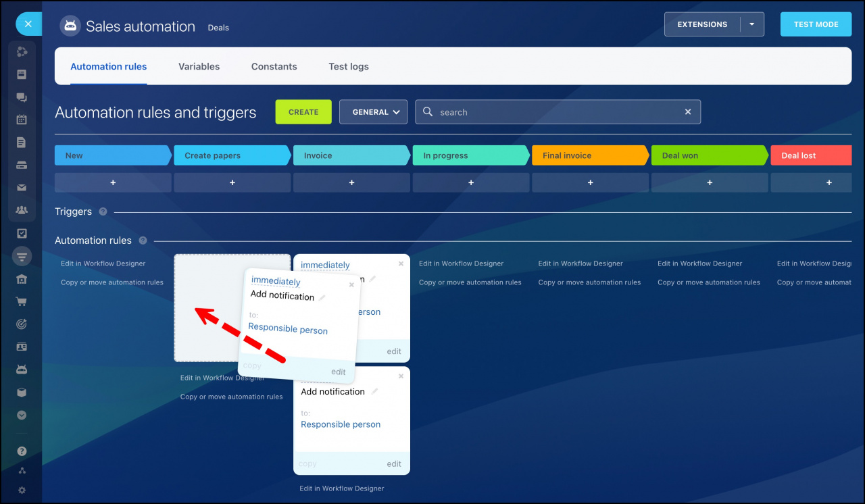
Task: Select the In progress stage header
Action: pyautogui.click(x=471, y=155)
